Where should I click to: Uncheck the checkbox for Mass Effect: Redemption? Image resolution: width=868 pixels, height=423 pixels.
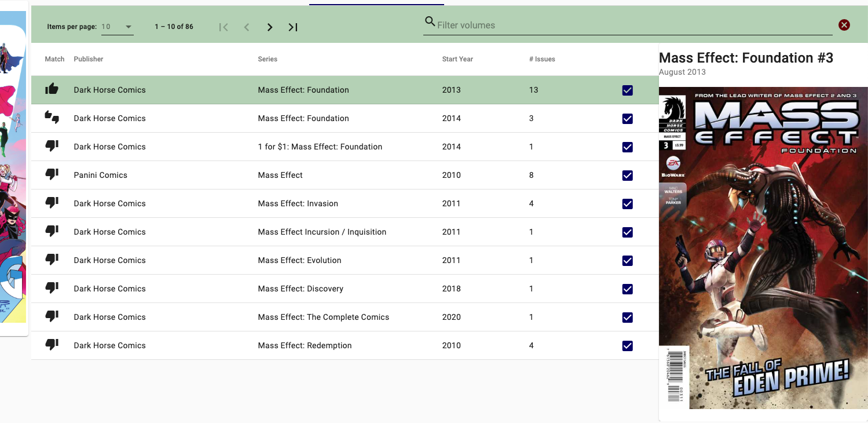pos(627,345)
